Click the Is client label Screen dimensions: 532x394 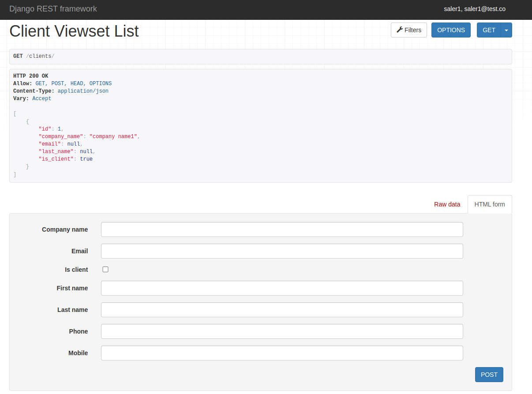[76, 270]
